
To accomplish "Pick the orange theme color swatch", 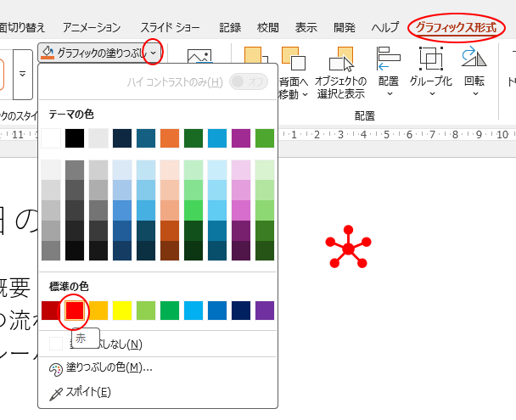I will [170, 138].
